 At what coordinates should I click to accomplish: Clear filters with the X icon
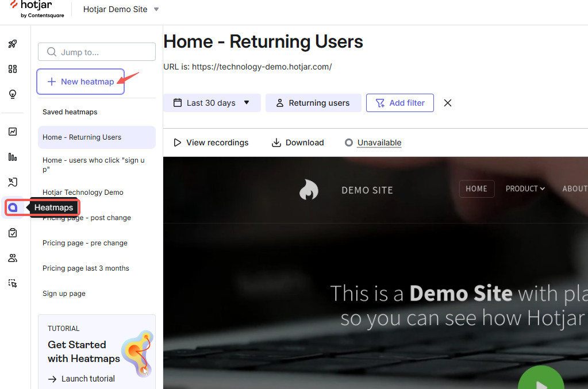point(447,103)
